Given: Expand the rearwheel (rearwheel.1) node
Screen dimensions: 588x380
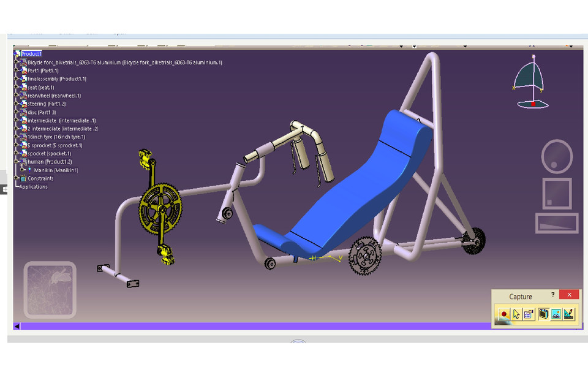Looking at the screenshot, I should click(15, 96).
